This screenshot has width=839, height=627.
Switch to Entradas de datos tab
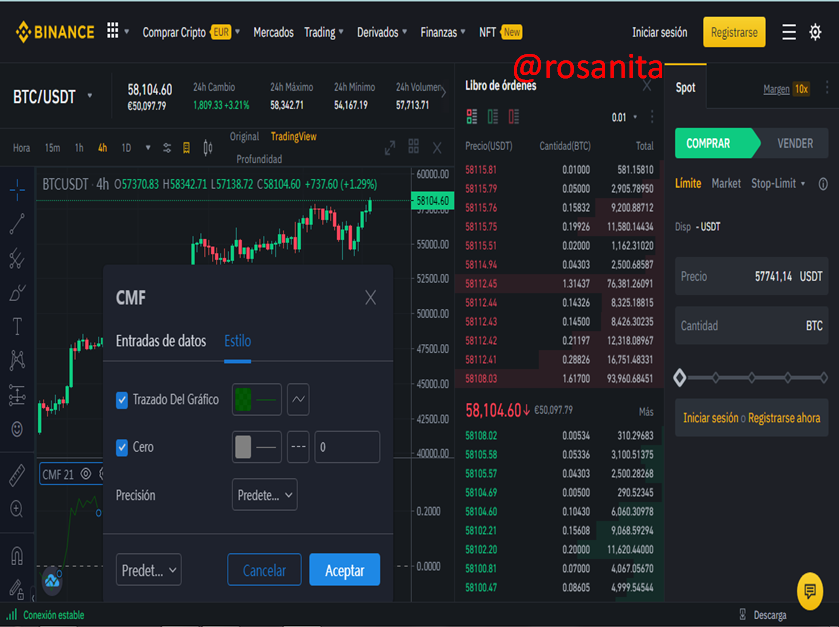(161, 341)
